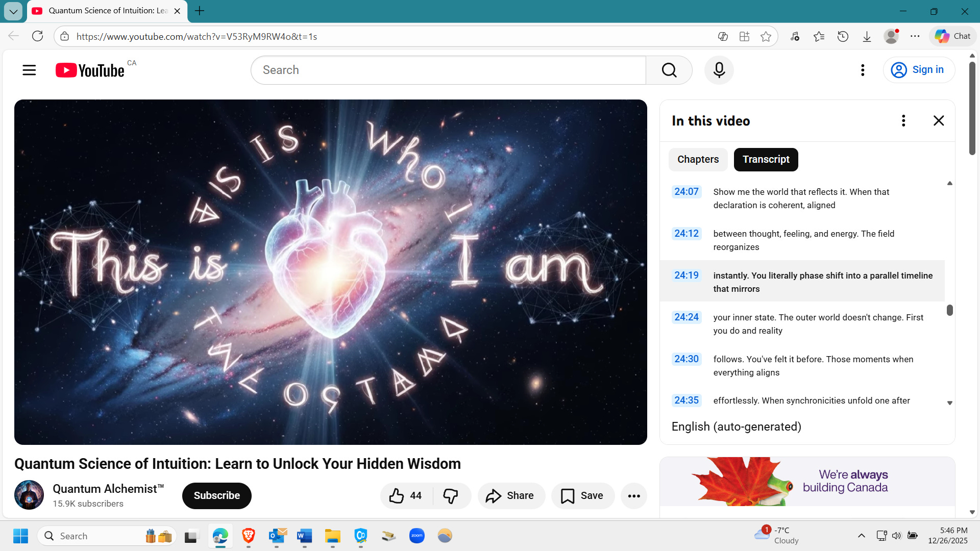
Task: Click the YouTube search input field
Action: tap(448, 70)
